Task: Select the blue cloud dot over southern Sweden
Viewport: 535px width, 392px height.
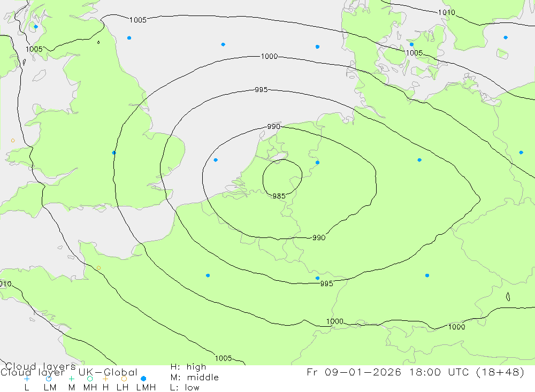Action: 506,37
